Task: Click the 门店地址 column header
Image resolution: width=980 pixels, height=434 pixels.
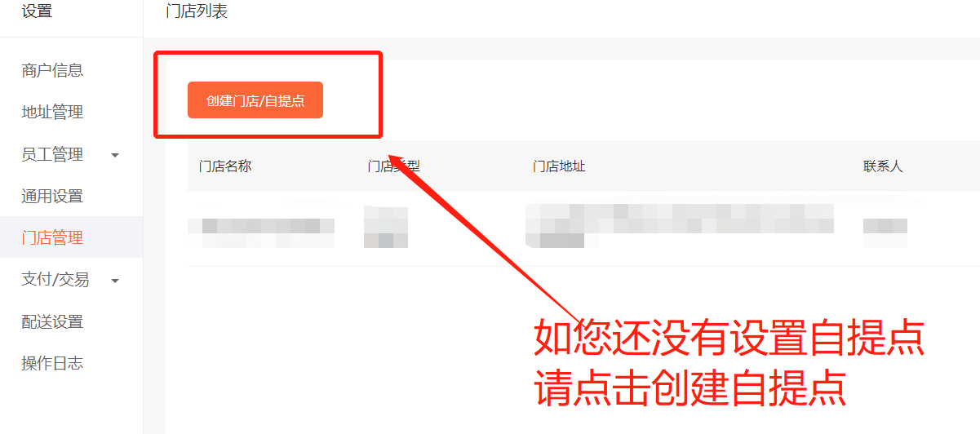Action: [x=559, y=166]
